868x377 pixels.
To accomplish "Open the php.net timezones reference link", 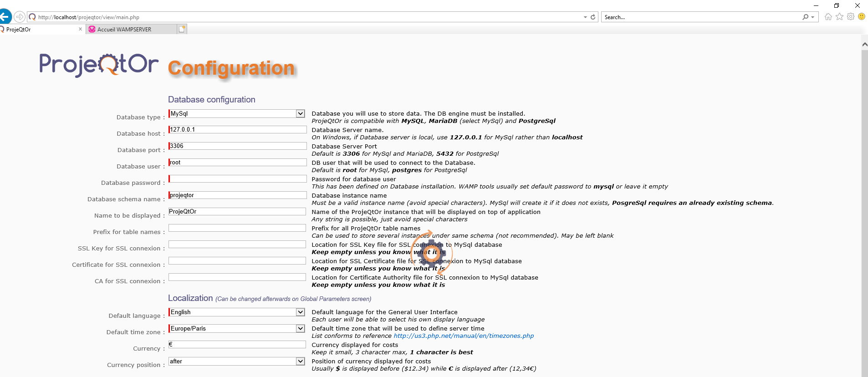I will coord(464,336).
